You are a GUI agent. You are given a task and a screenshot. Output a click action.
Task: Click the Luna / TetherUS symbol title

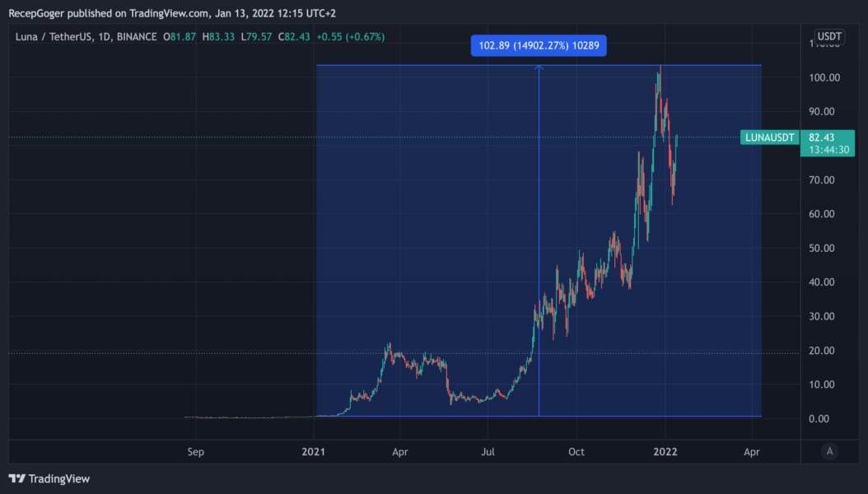click(x=54, y=37)
